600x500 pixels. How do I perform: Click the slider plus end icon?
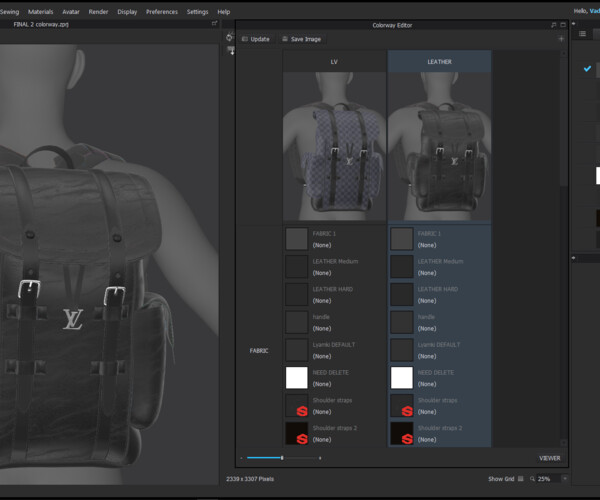tap(320, 458)
